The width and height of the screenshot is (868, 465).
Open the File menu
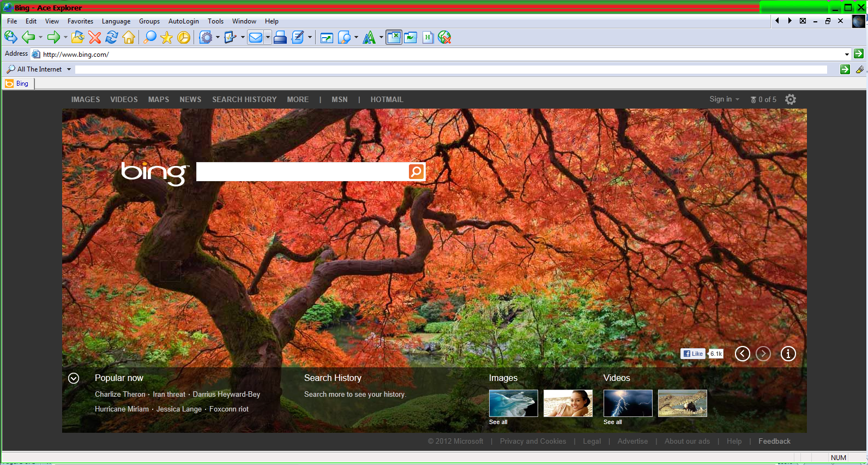[x=12, y=21]
